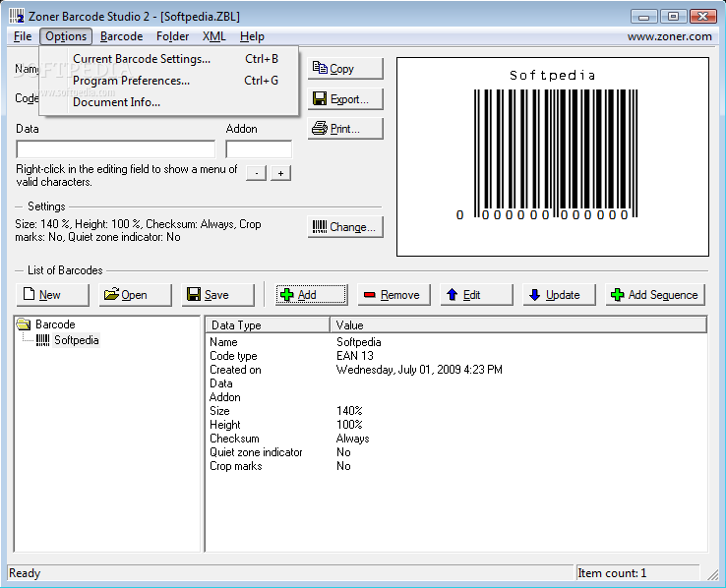Select the Crop marks row

[x=456, y=466]
